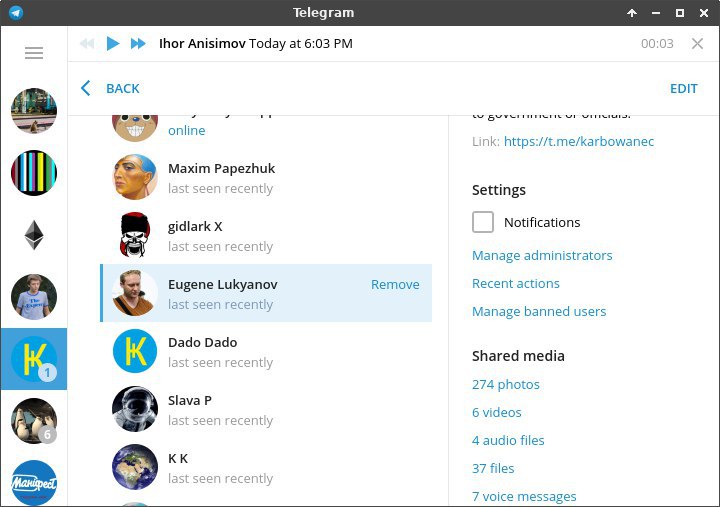Click the online member's cartoon avatar
The height and width of the screenshot is (507, 720).
click(135, 128)
